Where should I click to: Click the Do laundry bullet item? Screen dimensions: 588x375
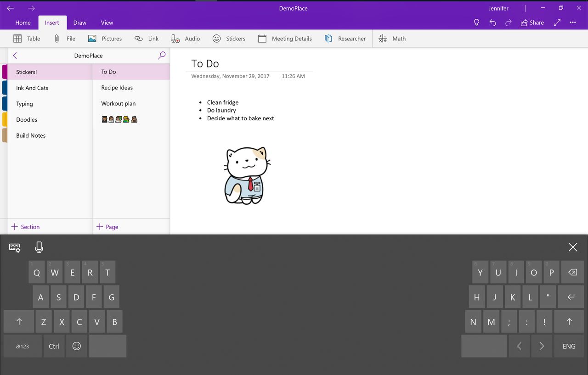(x=221, y=110)
